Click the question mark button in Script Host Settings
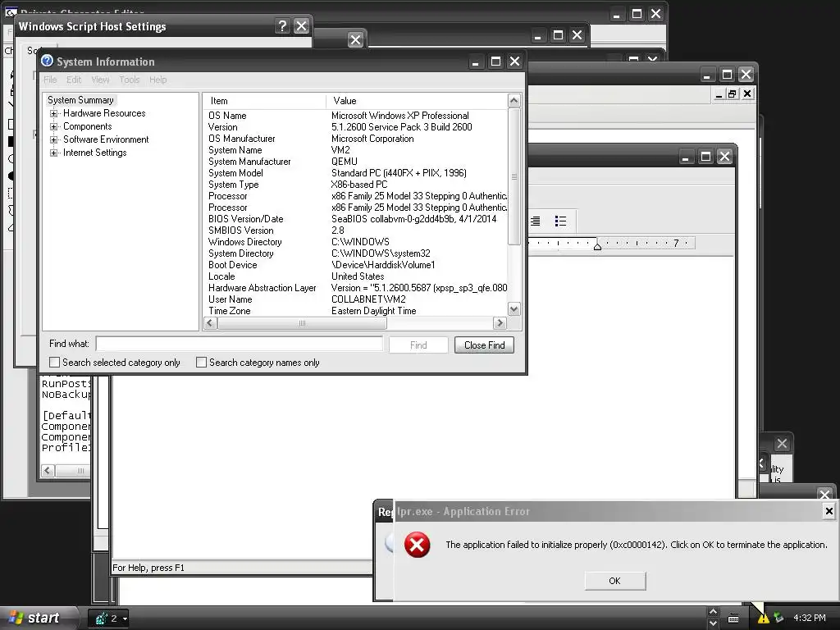The height and width of the screenshot is (630, 840). click(282, 25)
